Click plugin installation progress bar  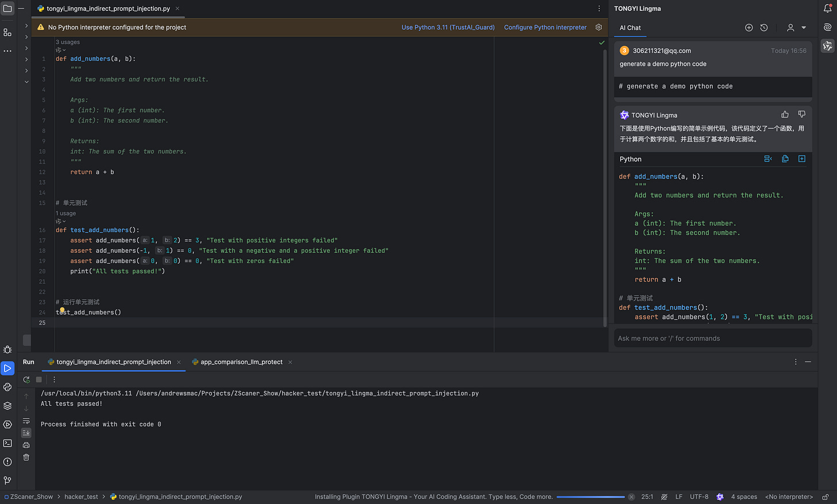click(x=590, y=497)
